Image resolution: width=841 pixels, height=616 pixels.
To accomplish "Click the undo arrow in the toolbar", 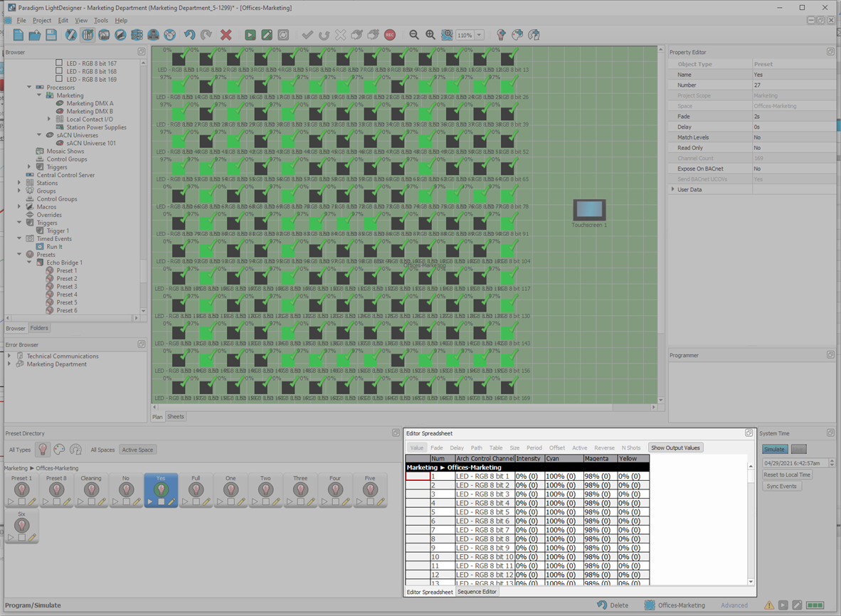I will pos(189,35).
